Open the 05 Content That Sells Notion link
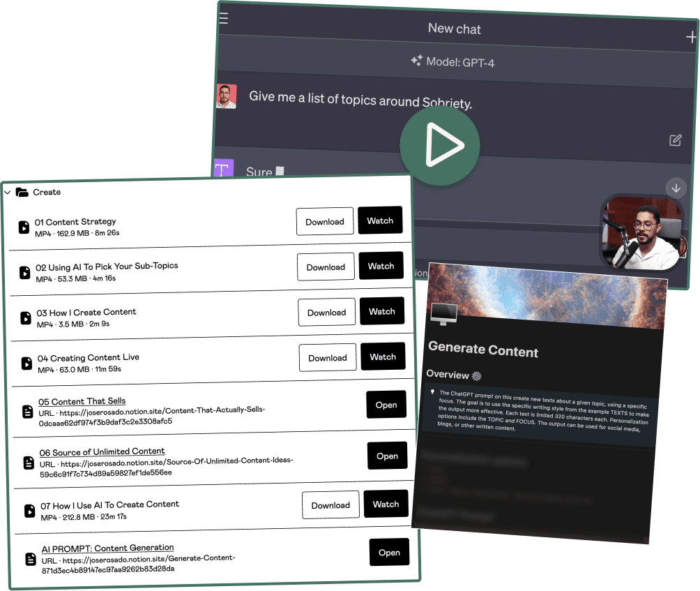 pos(386,404)
